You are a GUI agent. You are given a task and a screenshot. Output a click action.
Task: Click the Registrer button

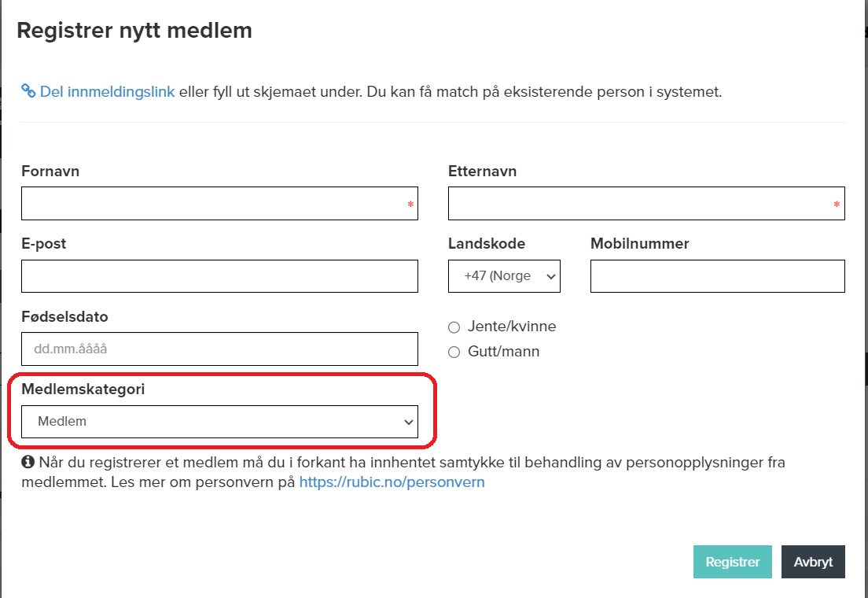pyautogui.click(x=733, y=562)
